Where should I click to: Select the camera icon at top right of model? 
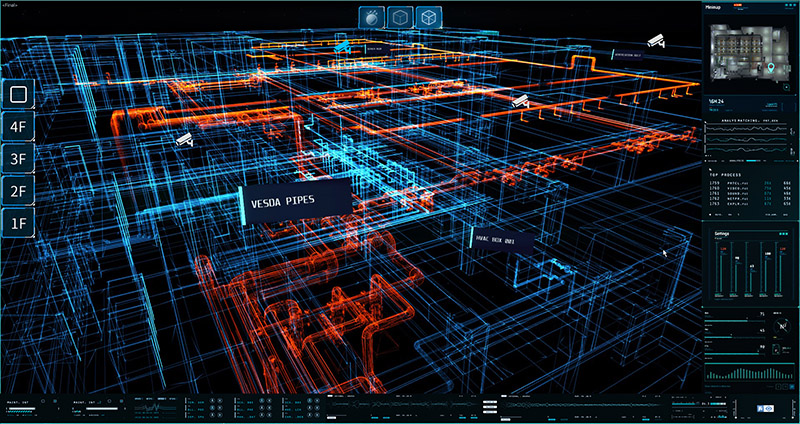pos(656,42)
